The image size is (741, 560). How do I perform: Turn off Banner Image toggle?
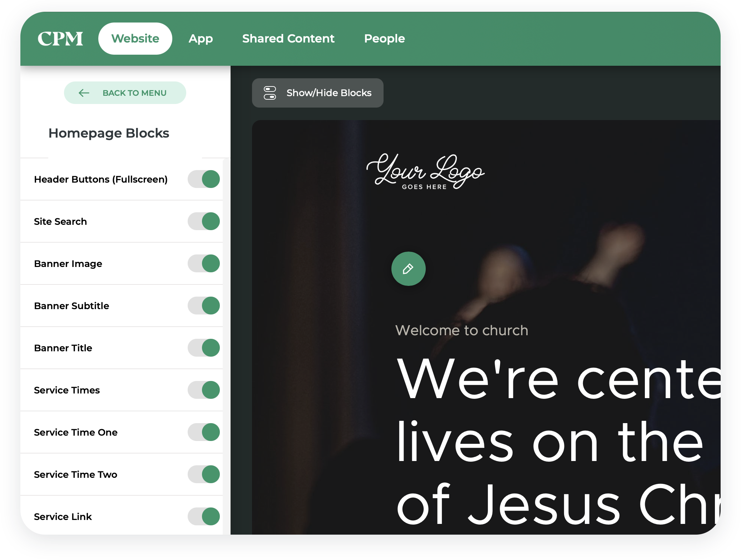click(204, 263)
